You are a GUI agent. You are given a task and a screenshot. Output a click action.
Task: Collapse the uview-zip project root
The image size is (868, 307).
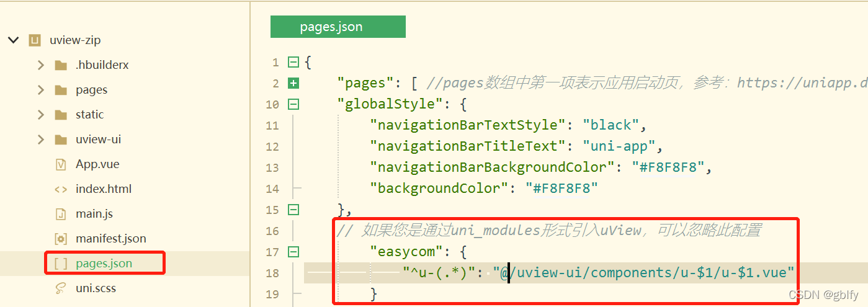tap(13, 40)
